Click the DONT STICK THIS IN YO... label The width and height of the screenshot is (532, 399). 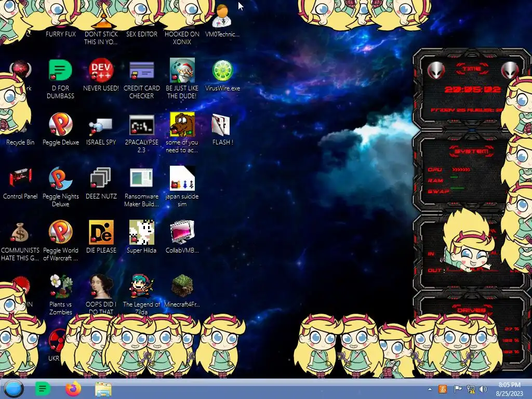tap(101, 38)
